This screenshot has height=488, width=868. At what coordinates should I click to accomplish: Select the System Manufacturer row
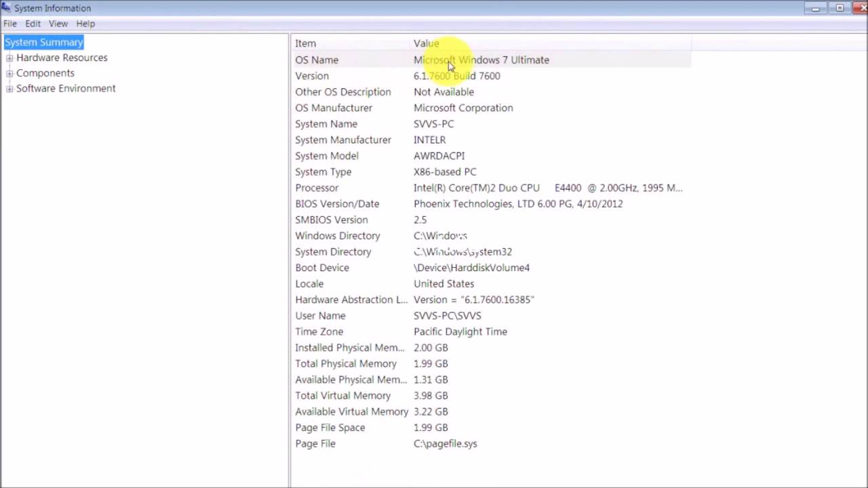click(492, 140)
